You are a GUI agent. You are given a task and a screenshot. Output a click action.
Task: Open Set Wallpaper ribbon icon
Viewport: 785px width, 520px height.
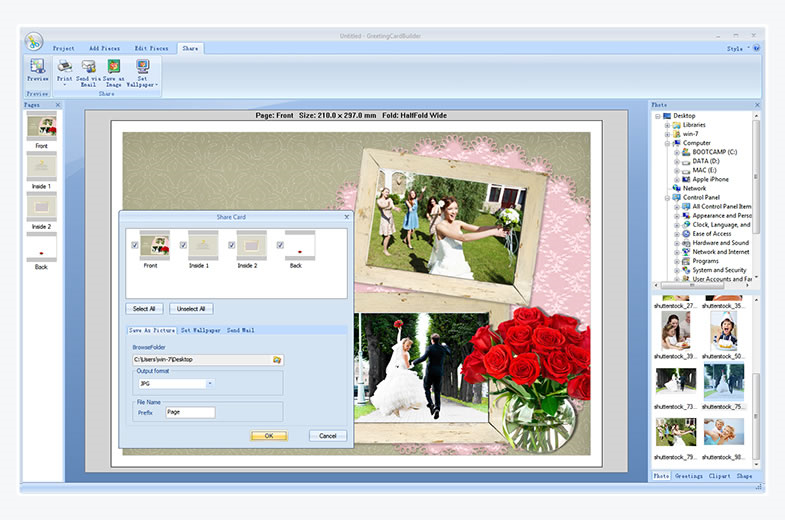143,66
